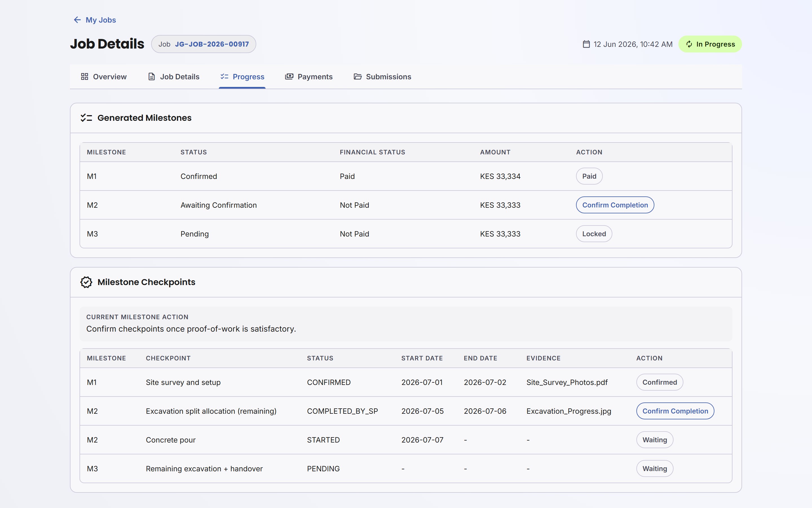Go back via the My Jobs link
The width and height of the screenshot is (812, 508).
[x=95, y=20]
